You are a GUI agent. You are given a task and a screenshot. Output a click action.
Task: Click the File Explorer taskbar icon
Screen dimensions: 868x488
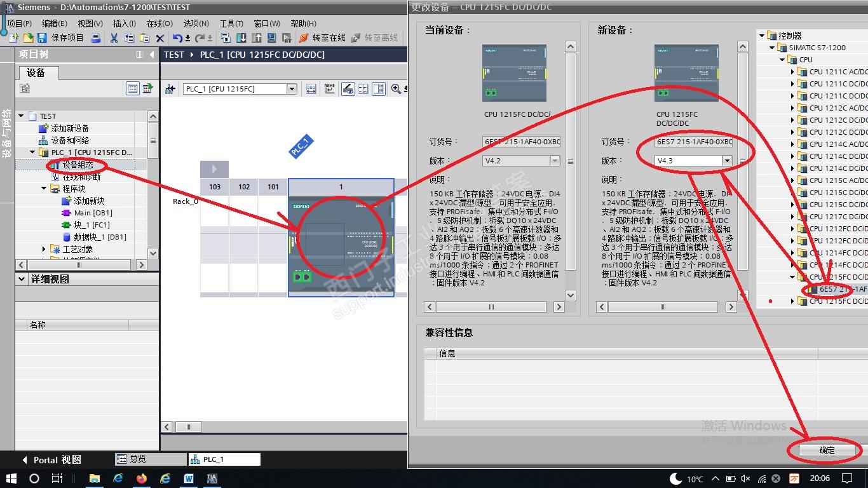[95, 478]
